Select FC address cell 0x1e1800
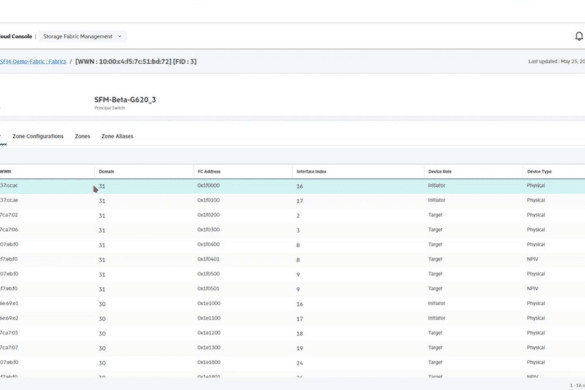The height and width of the screenshot is (390, 585). point(209,362)
